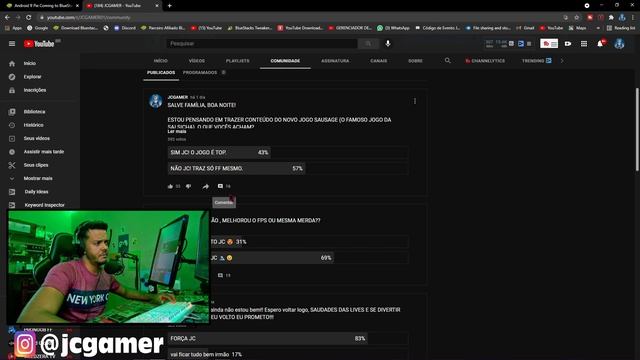This screenshot has width=640, height=360.
Task: Switch to the Android 9 Pie browser tab
Action: pyautogui.click(x=41, y=6)
